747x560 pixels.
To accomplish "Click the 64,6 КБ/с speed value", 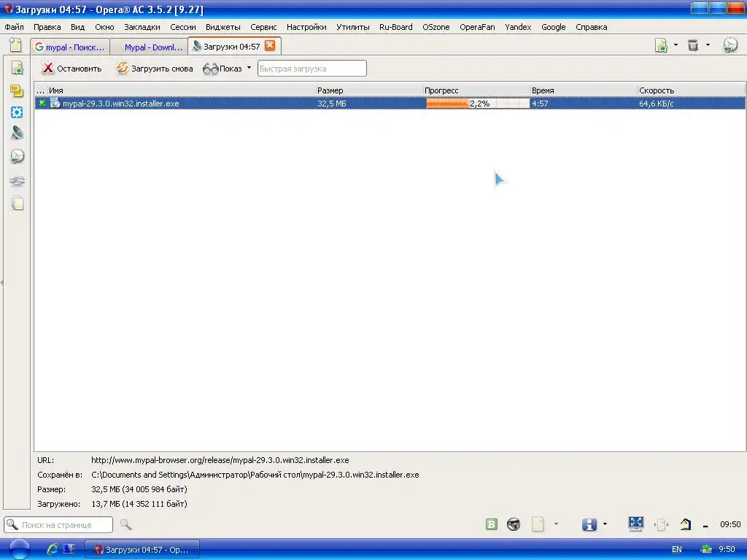I will click(656, 104).
